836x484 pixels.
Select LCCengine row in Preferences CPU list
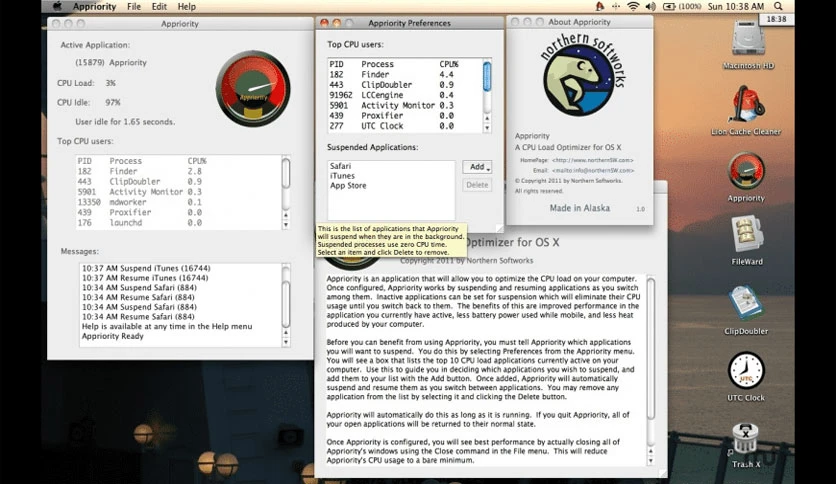(405, 95)
